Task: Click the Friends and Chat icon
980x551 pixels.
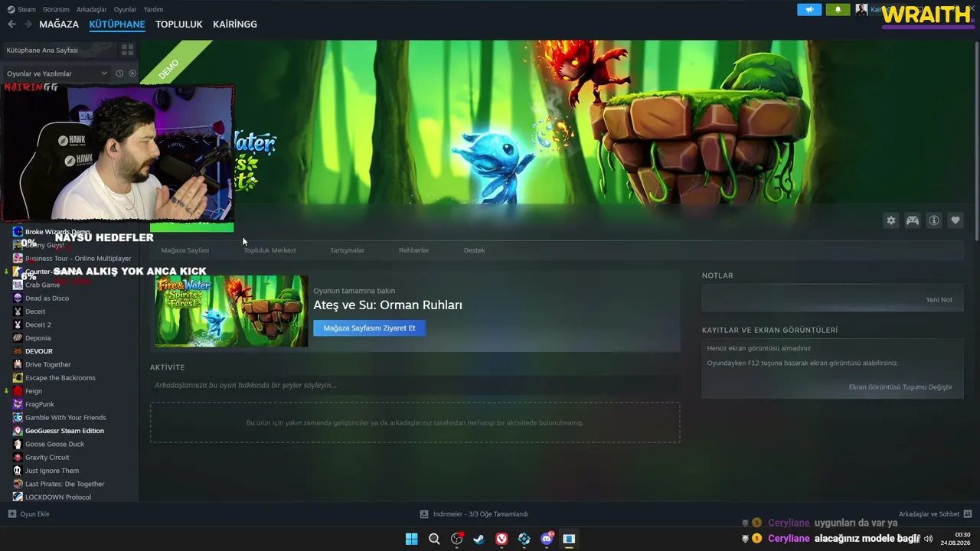Action: (x=968, y=514)
